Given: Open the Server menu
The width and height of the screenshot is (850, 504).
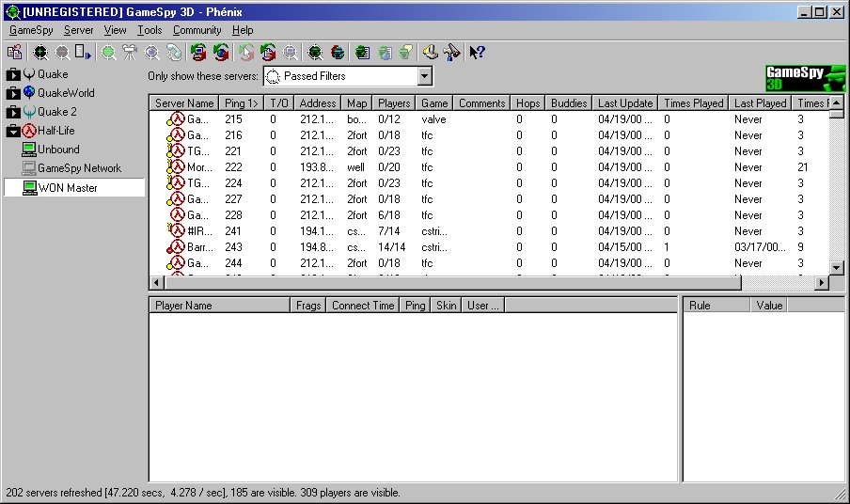Looking at the screenshot, I should coord(79,30).
